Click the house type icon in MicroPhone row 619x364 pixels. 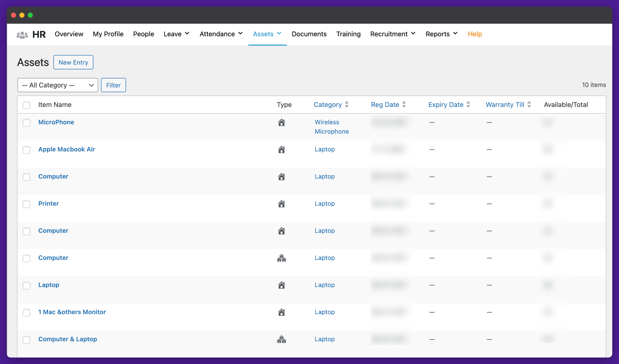[282, 122]
